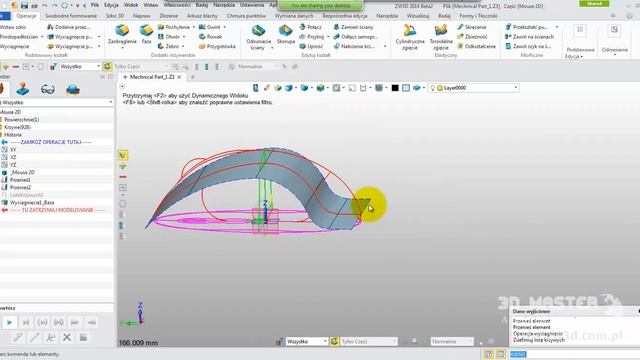Open the Edycja menu
Viewport: 640px width, 360px height.
click(111, 5)
